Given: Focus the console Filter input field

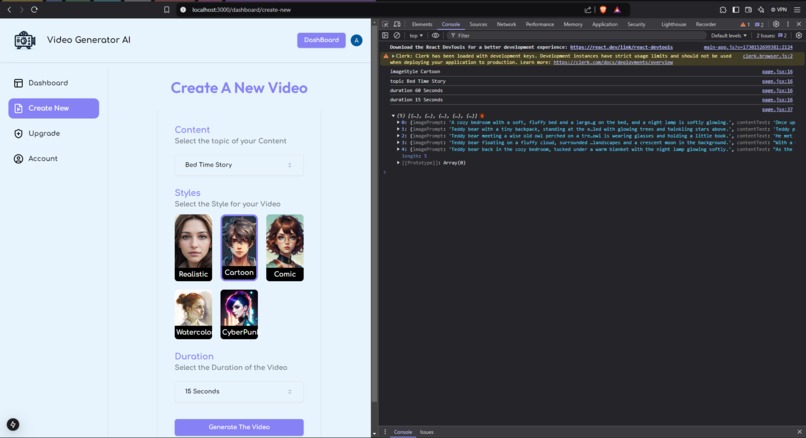Looking at the screenshot, I should (576, 35).
